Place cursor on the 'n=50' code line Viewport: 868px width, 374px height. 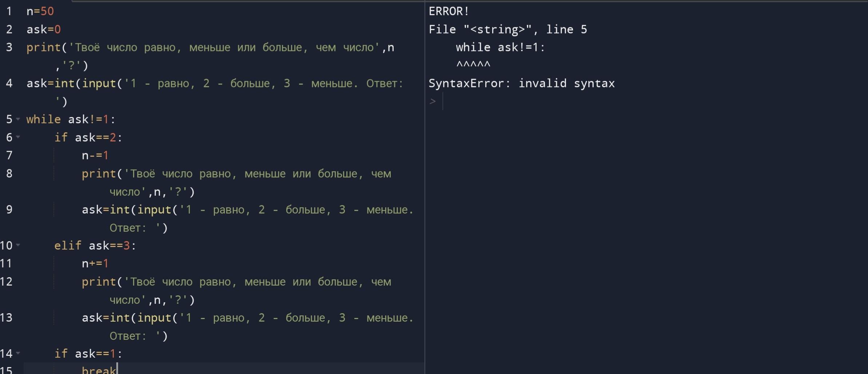coord(40,11)
